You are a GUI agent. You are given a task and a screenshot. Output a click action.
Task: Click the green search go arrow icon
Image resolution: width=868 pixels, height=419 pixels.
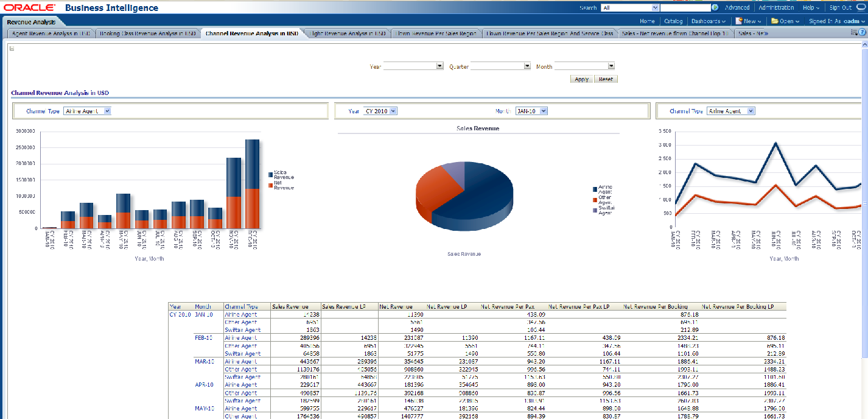pyautogui.click(x=715, y=8)
